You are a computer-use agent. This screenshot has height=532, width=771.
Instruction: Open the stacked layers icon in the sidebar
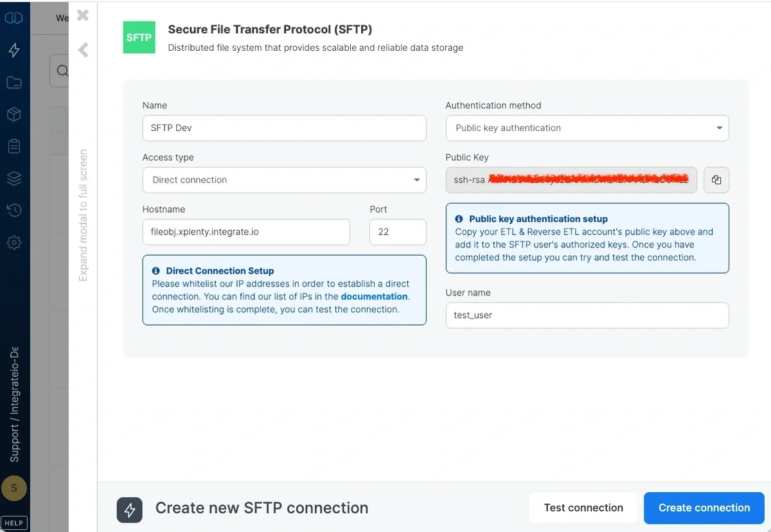pos(14,178)
